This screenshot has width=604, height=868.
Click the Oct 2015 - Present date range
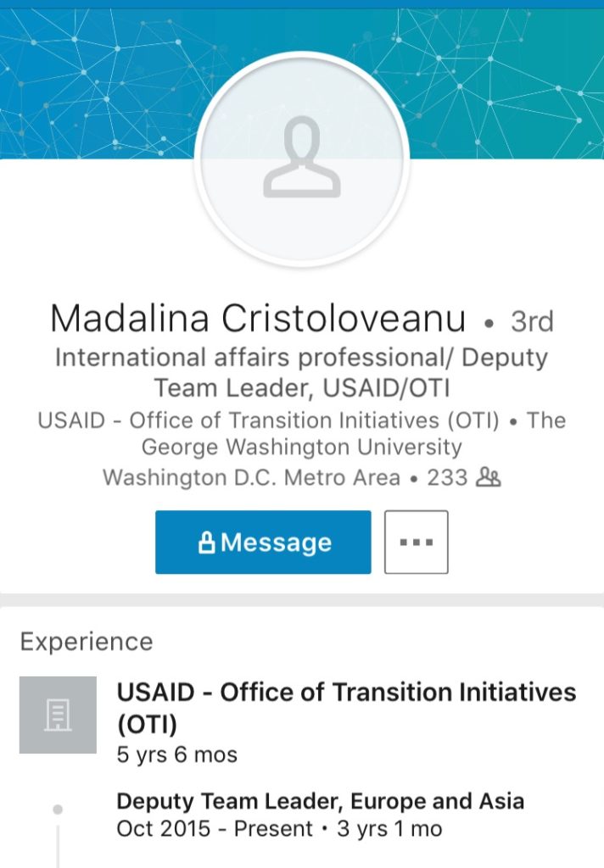[215, 829]
